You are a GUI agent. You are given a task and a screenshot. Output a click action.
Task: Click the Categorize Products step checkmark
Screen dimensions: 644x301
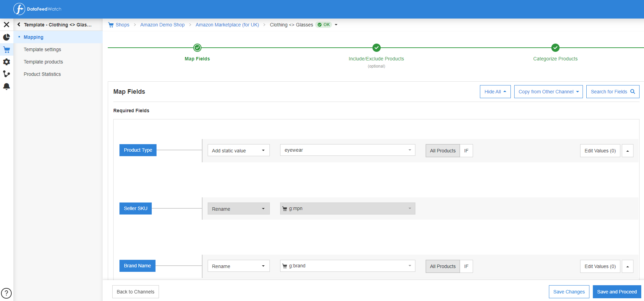point(555,48)
